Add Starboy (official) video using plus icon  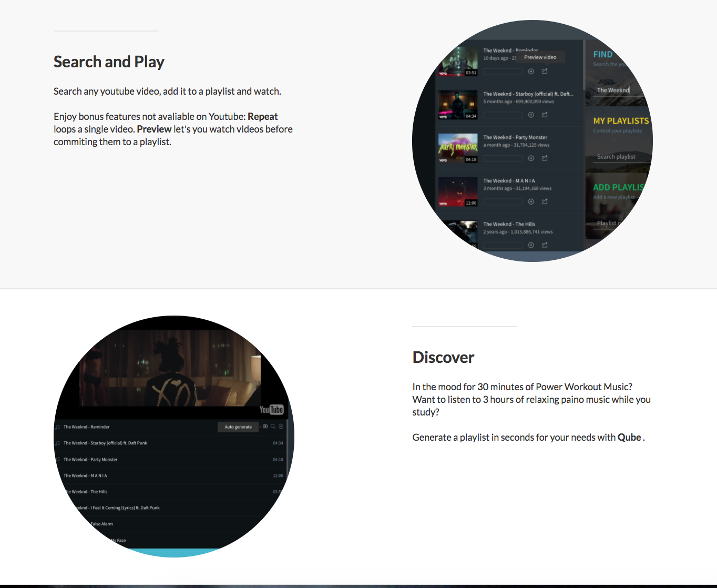[x=531, y=115]
